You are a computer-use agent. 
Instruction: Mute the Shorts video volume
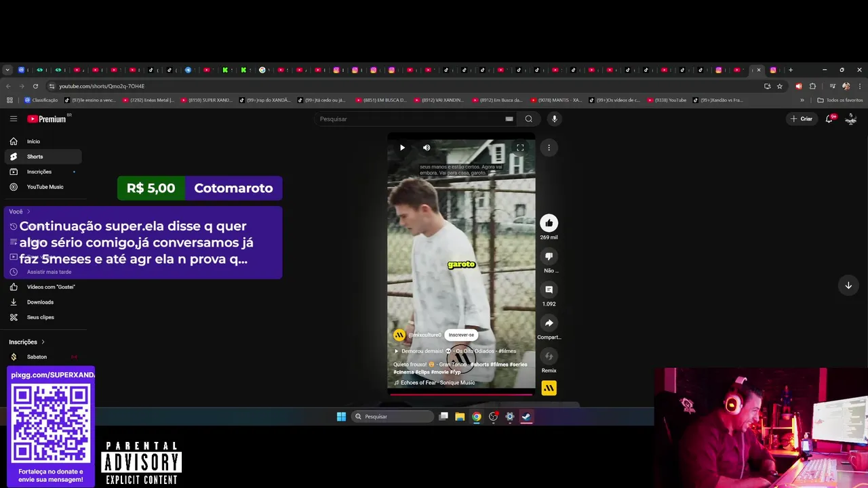point(427,147)
